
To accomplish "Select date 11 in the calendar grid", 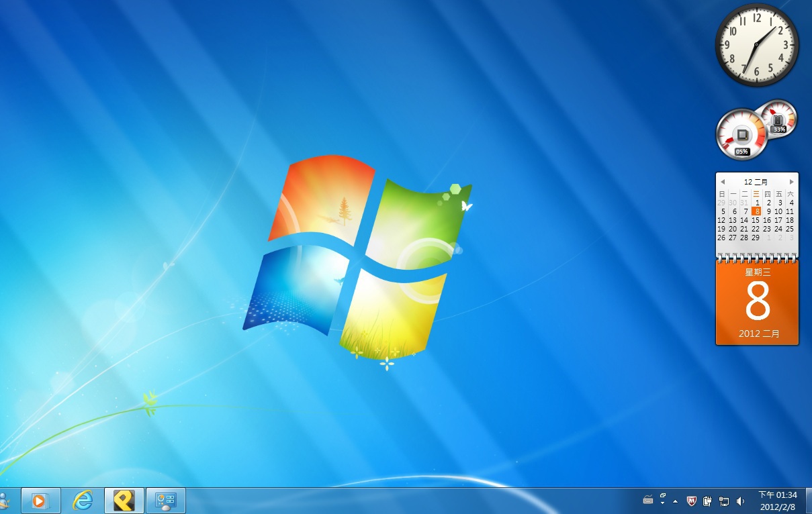I will coord(791,211).
